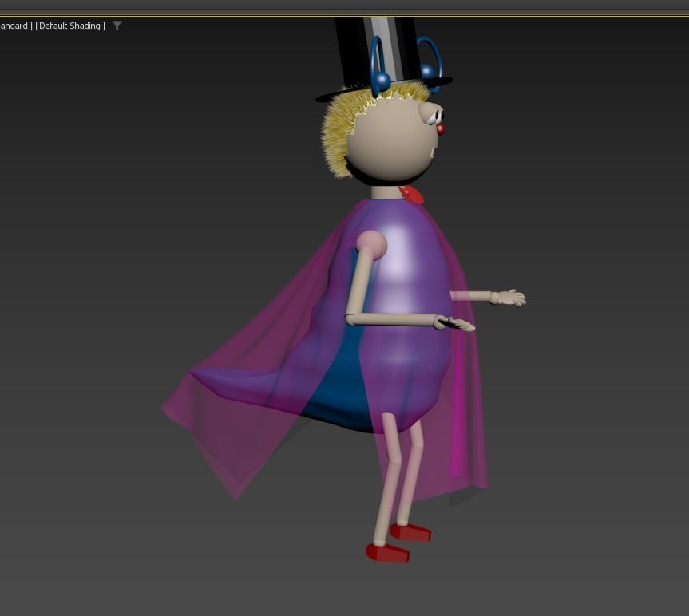Click the pink shoulder joint sphere
The image size is (689, 616).
(x=371, y=245)
